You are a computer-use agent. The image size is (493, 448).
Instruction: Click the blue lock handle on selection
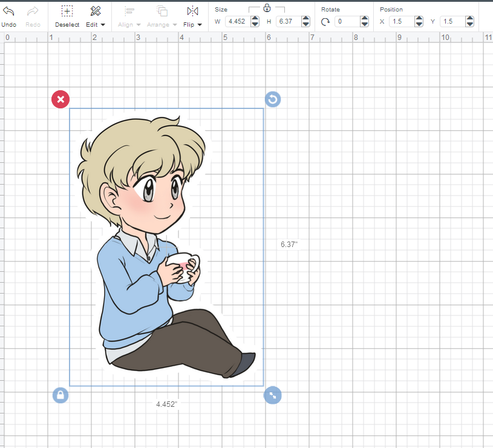(60, 395)
